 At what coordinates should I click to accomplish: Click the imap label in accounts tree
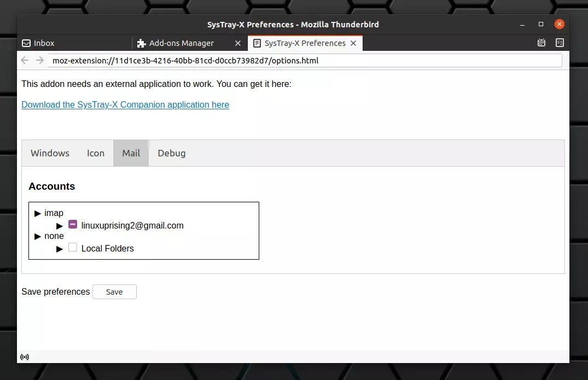(54, 213)
